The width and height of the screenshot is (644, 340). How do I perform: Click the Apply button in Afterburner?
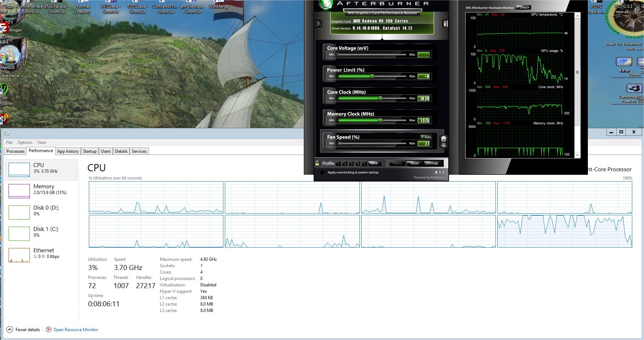397,163
